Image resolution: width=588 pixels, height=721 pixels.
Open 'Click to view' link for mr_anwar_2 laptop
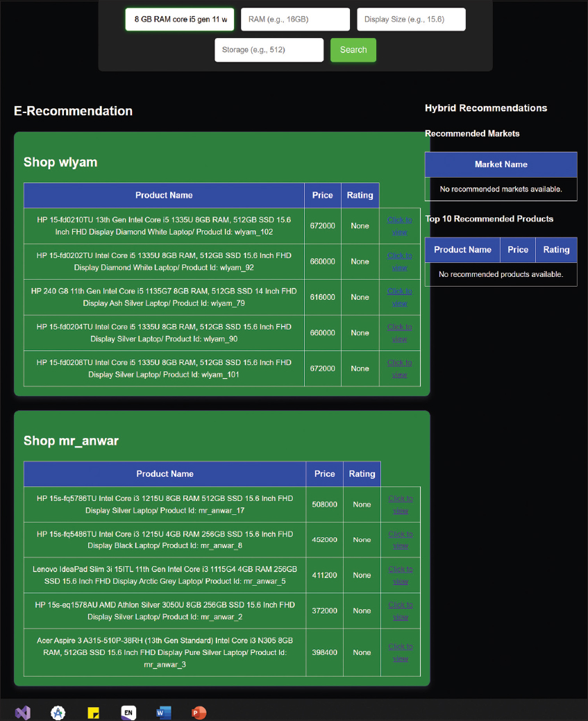click(401, 611)
